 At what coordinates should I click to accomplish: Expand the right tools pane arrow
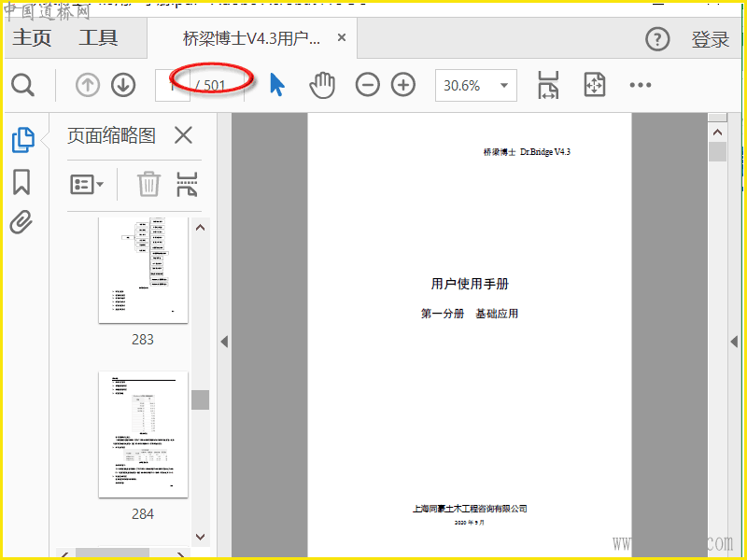click(734, 342)
